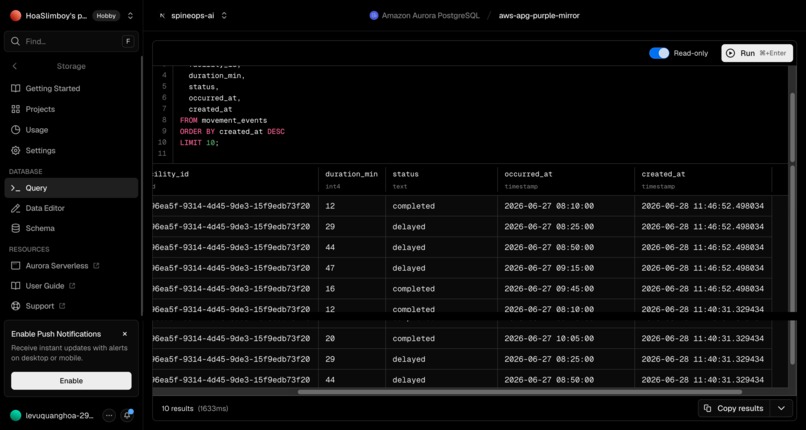806x430 pixels.
Task: Open external link icon beside Aurora Serverless
Action: 96,266
